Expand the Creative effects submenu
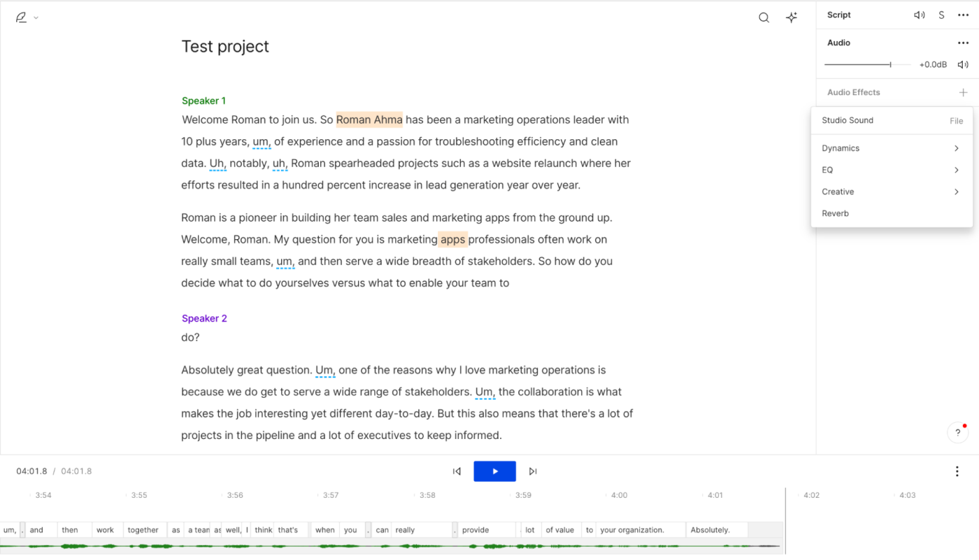This screenshot has height=560, width=979. tap(892, 192)
